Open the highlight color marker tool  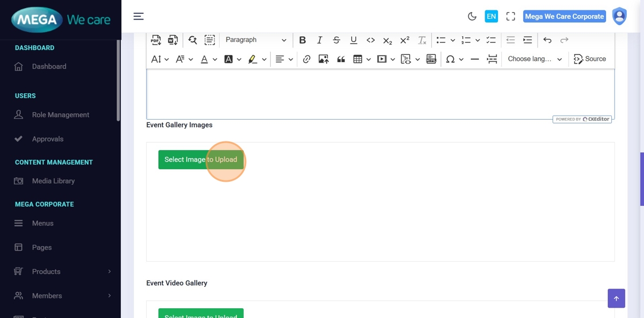tap(253, 59)
